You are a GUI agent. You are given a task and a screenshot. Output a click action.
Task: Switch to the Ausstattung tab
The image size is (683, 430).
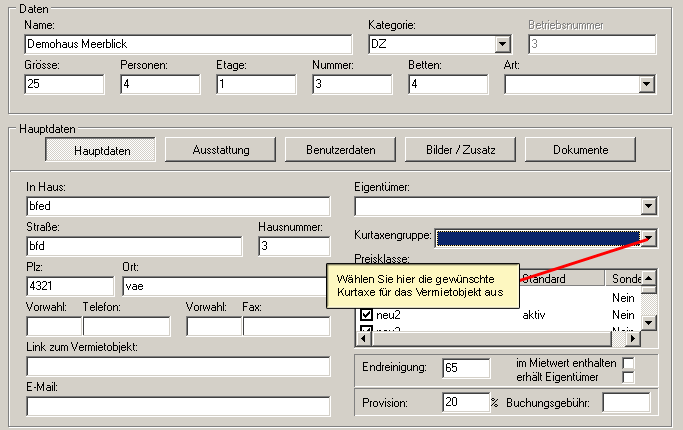coord(220,150)
